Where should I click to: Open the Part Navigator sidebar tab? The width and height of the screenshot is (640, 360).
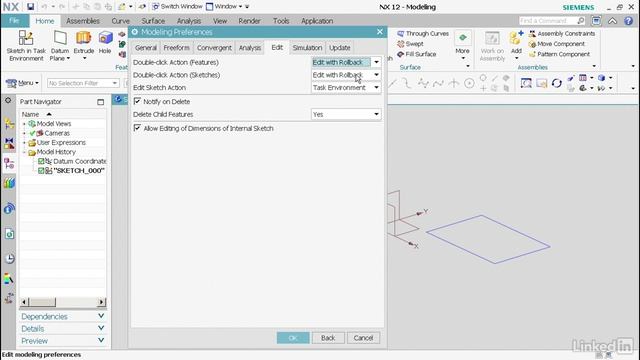point(9,164)
